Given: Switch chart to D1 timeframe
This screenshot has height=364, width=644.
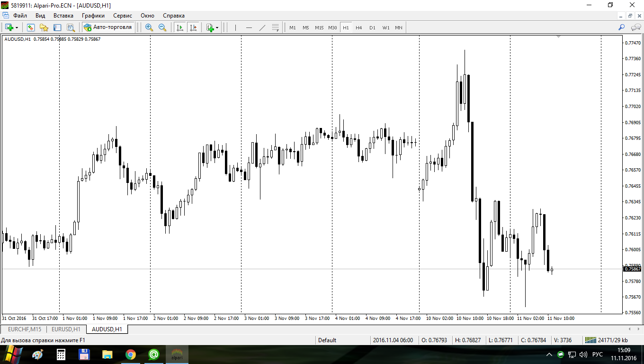Looking at the screenshot, I should click(372, 27).
